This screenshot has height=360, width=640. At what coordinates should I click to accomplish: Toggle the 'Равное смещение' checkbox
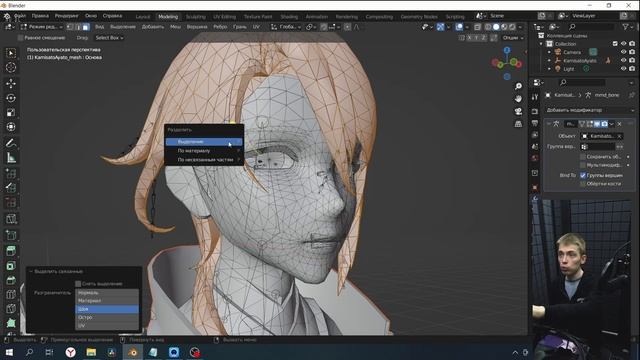pyautogui.click(x=20, y=38)
